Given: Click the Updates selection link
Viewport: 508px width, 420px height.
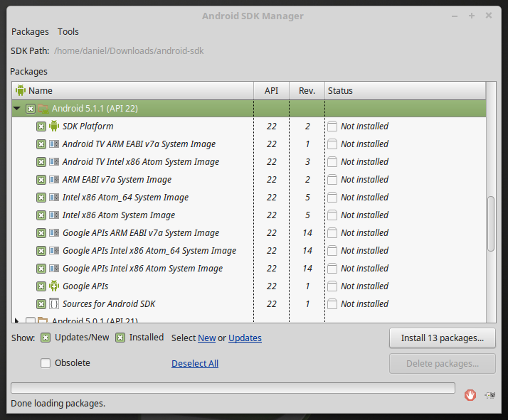Looking at the screenshot, I should [x=245, y=338].
